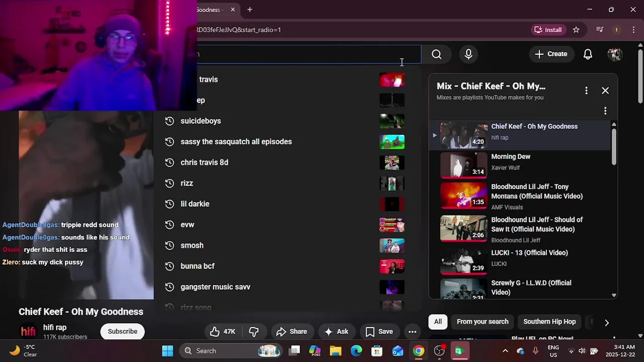Screen dimensions: 644x362
Task: Click the YouTube search input field
Action: (x=309, y=54)
